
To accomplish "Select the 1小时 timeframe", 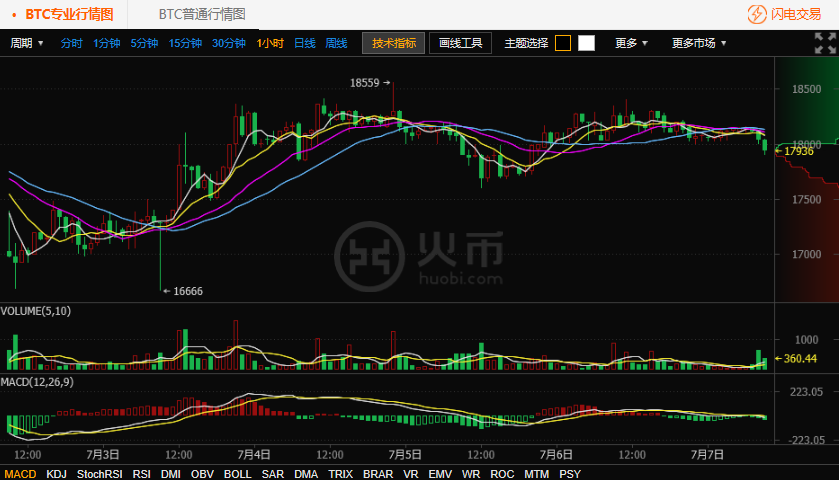I will click(270, 43).
